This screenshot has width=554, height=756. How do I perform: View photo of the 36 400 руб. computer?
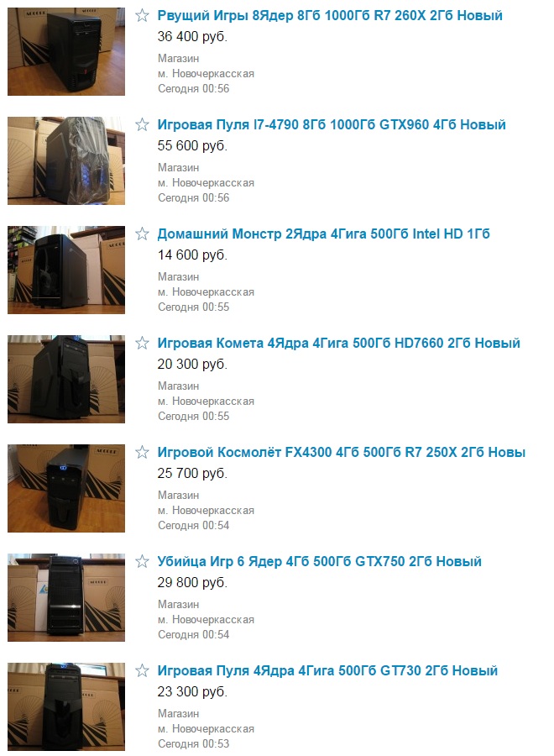66,51
